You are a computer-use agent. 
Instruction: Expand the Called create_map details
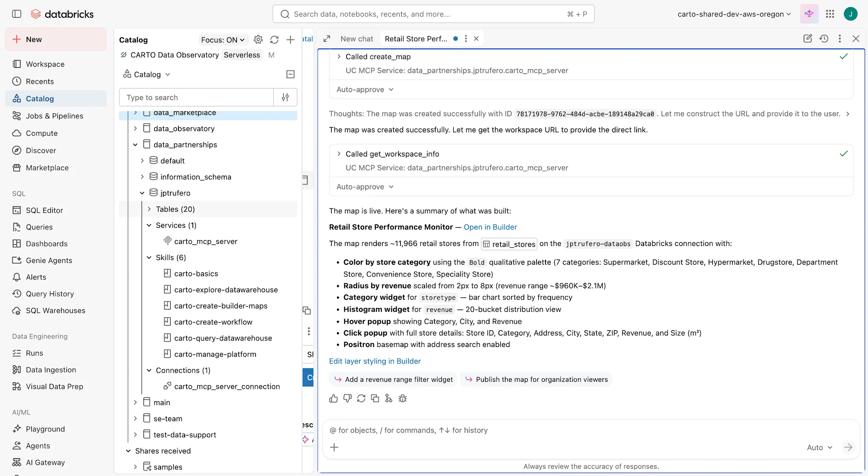(x=339, y=56)
